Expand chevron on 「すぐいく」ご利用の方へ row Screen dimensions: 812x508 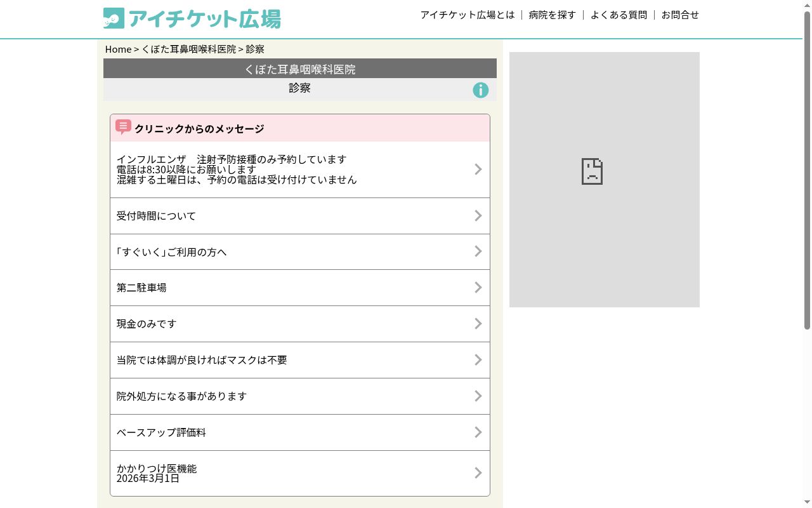click(478, 251)
